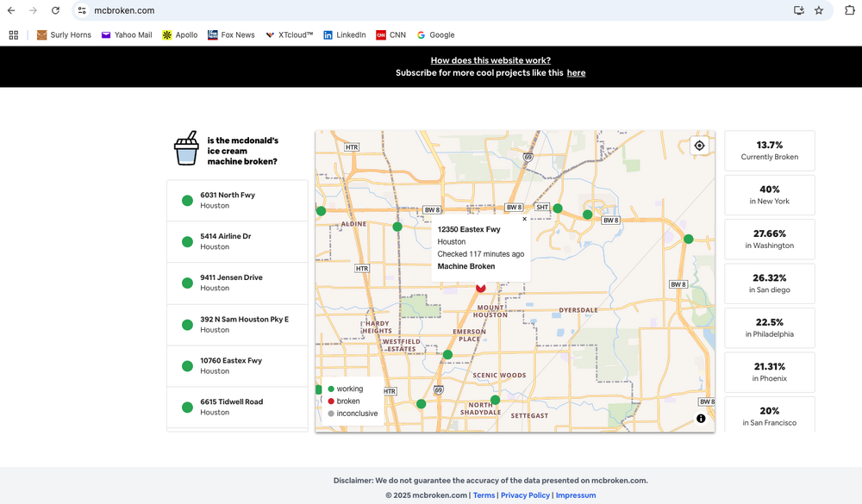
Task: Open the Privacy Policy footer link
Action: 525,495
